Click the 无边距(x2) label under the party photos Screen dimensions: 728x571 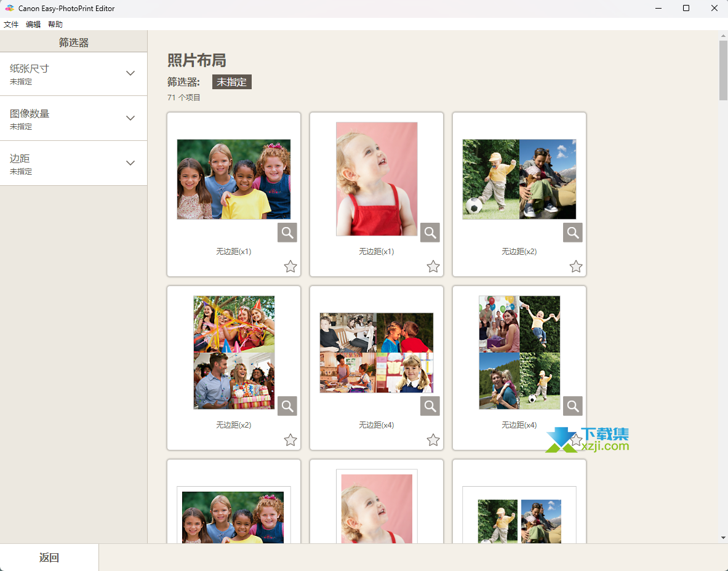[233, 425]
